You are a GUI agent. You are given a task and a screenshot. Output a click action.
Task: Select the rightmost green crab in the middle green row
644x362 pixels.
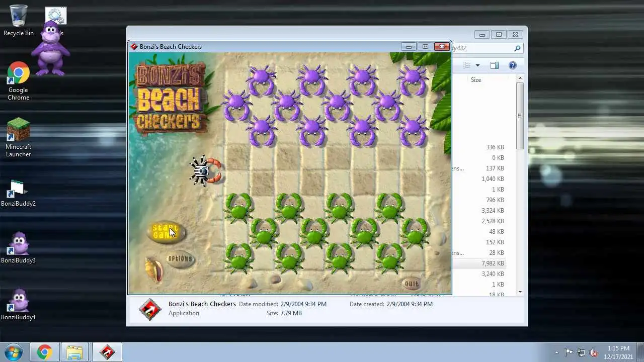[x=415, y=233]
